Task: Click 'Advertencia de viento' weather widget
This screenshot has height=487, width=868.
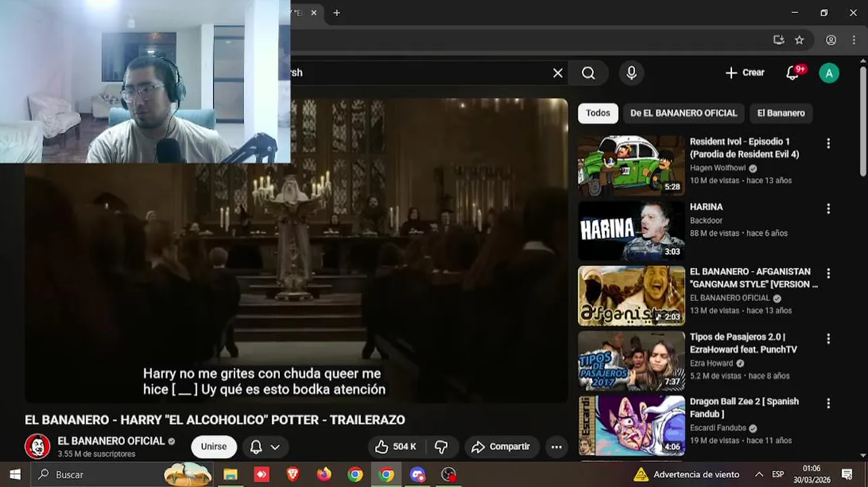Action: coord(686,474)
